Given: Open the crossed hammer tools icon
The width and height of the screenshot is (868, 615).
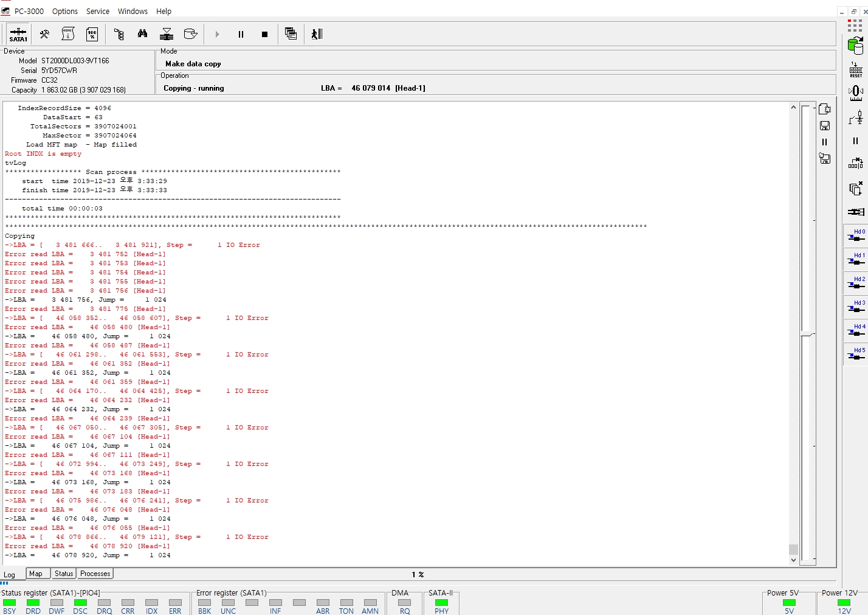Looking at the screenshot, I should pyautogui.click(x=44, y=34).
